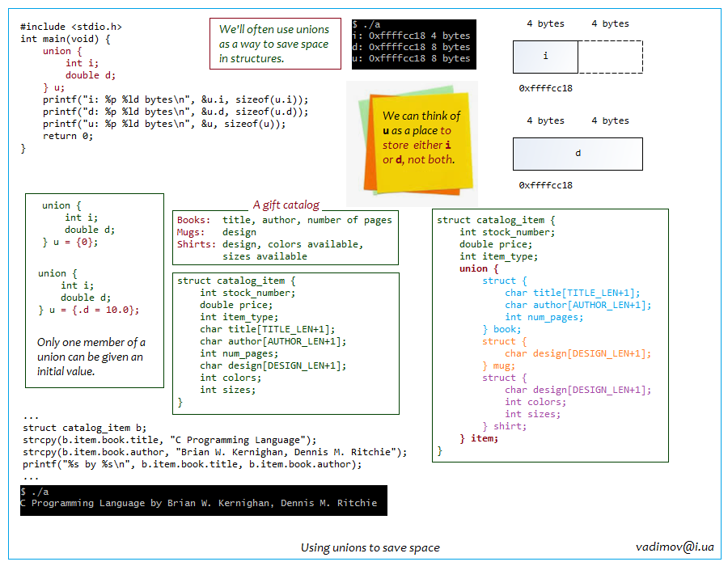
Task: Select the printf line starting with "u: %p"
Action: (x=164, y=124)
